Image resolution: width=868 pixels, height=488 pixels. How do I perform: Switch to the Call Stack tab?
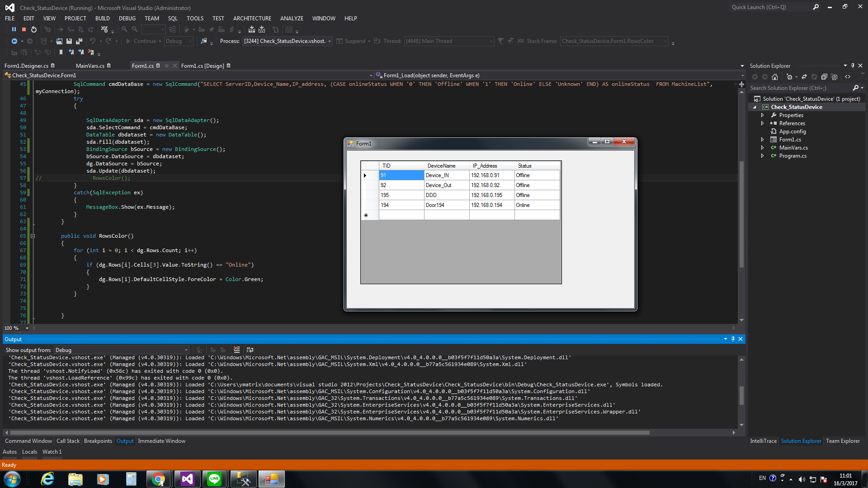tap(68, 441)
